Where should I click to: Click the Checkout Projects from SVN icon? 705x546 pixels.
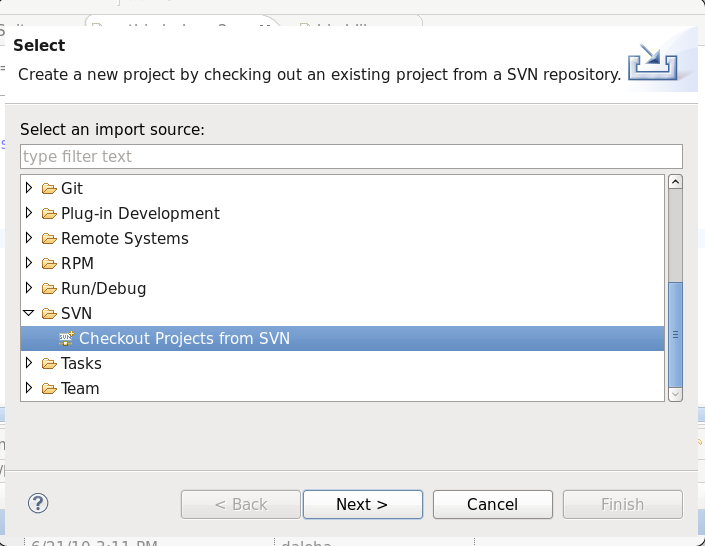coord(67,339)
